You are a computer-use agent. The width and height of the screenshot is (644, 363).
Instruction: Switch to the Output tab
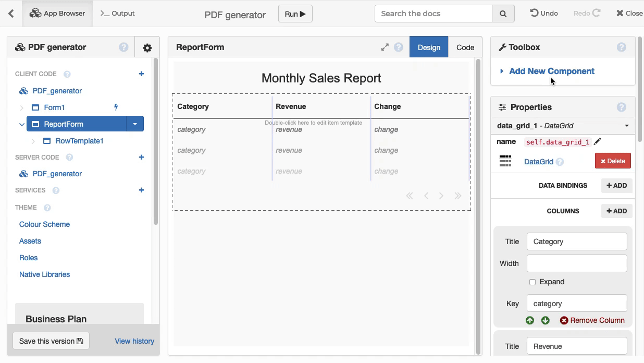118,14
